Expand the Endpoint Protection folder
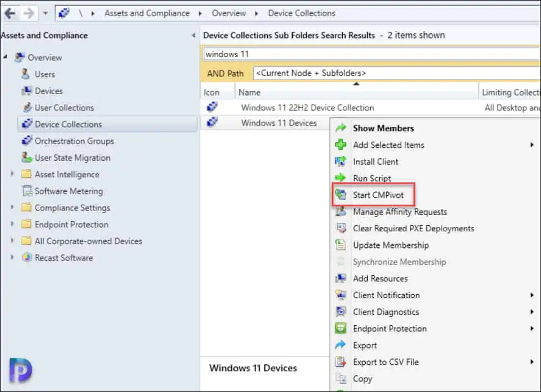Image resolution: width=541 pixels, height=392 pixels. point(12,224)
